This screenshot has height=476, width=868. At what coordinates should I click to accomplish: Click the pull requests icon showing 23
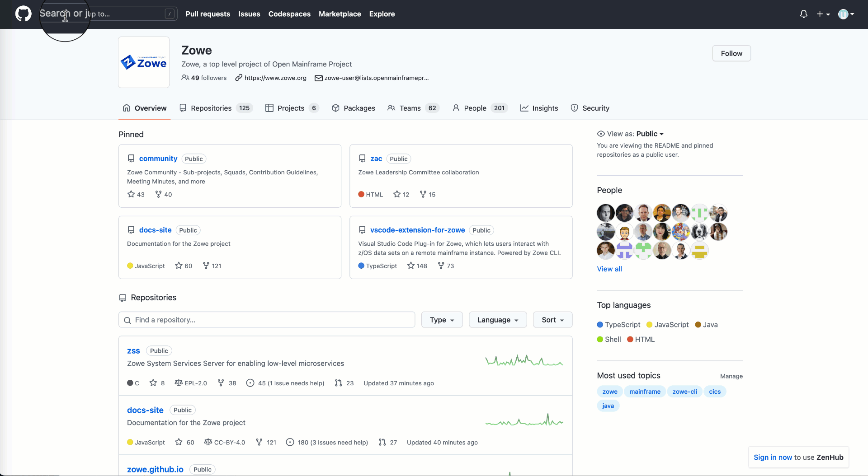(x=338, y=383)
